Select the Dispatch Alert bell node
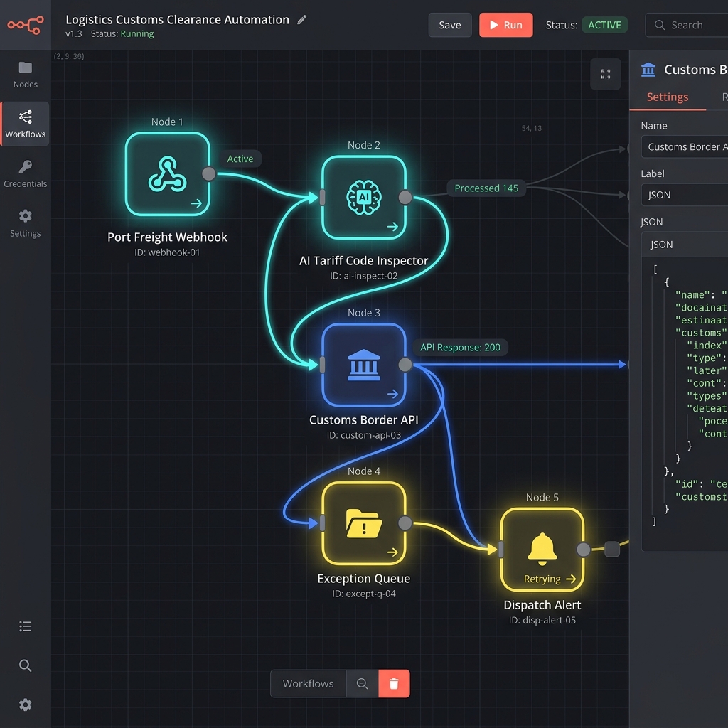This screenshot has width=728, height=728. click(542, 550)
